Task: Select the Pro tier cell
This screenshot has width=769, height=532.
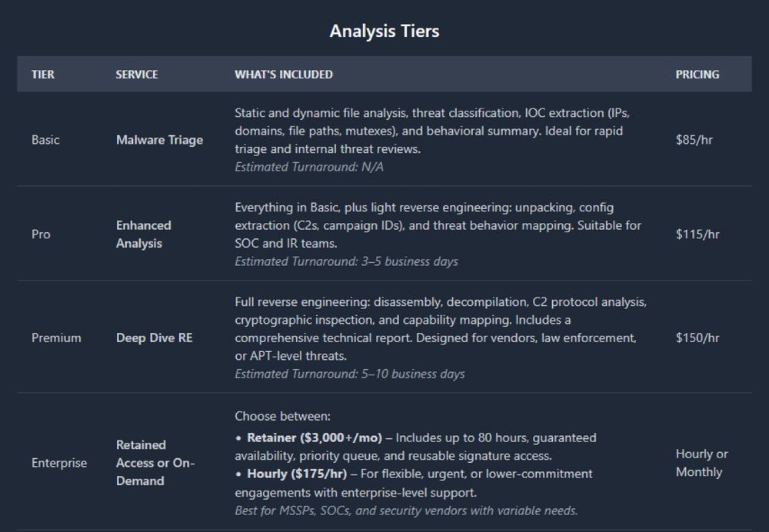Action: pos(41,234)
